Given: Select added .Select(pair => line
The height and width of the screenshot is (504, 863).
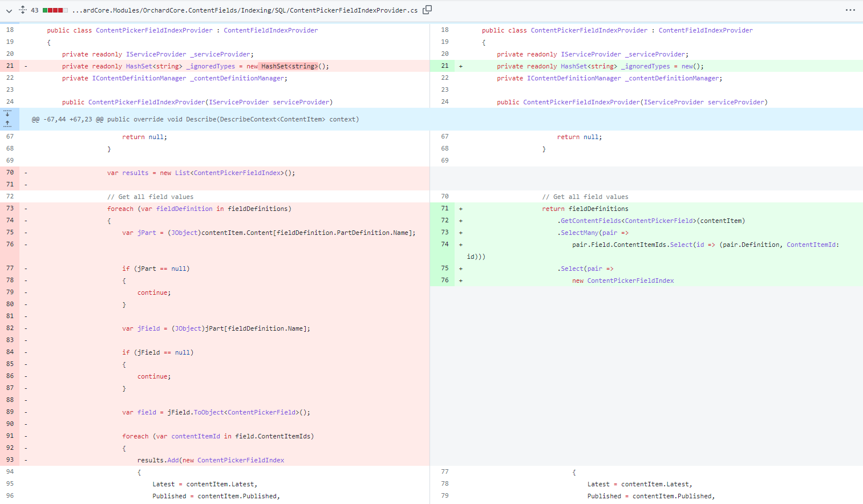Looking at the screenshot, I should click(x=585, y=269).
